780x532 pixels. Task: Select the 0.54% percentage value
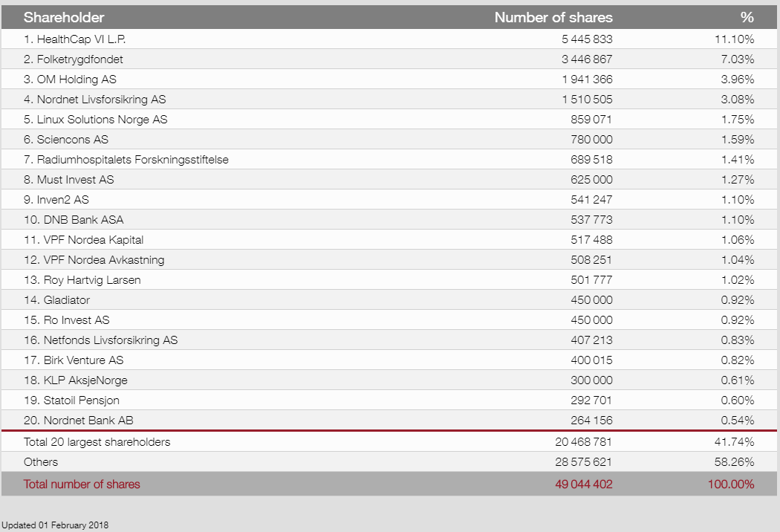[x=738, y=421]
